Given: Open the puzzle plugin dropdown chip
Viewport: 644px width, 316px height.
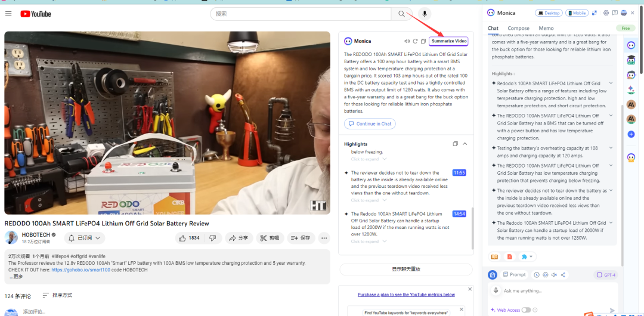Looking at the screenshot, I should [x=526, y=257].
